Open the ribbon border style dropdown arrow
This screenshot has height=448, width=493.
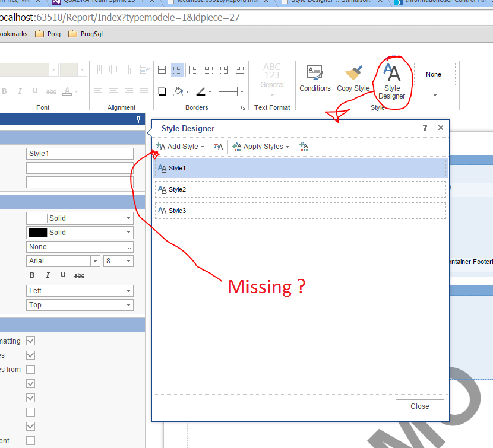(x=242, y=92)
